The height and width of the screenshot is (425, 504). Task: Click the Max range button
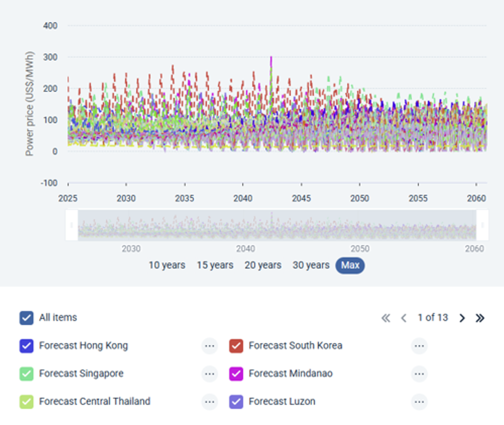[x=350, y=265]
